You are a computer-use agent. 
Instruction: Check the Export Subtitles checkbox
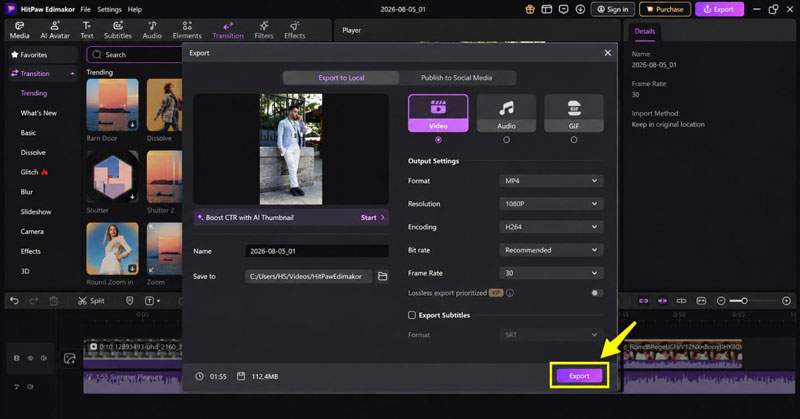pyautogui.click(x=412, y=315)
